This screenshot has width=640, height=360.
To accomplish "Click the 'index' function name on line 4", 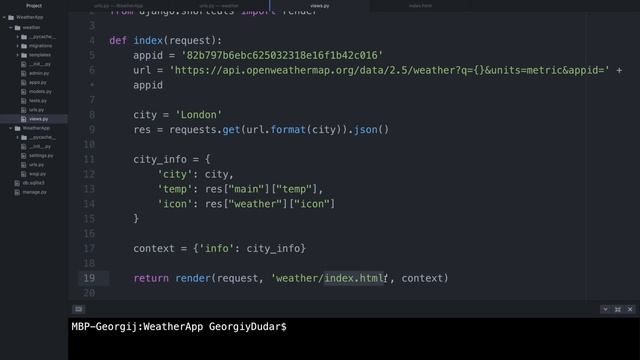I will (x=148, y=40).
